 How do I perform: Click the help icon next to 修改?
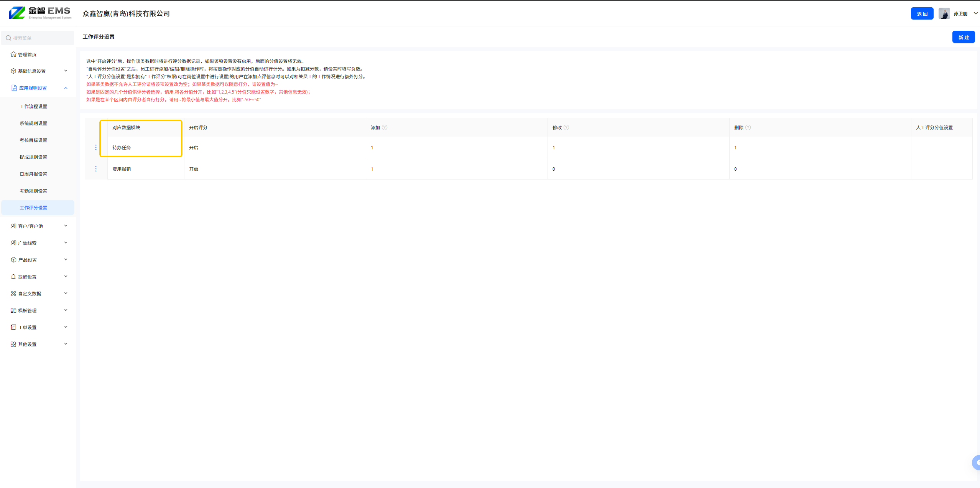pyautogui.click(x=566, y=127)
